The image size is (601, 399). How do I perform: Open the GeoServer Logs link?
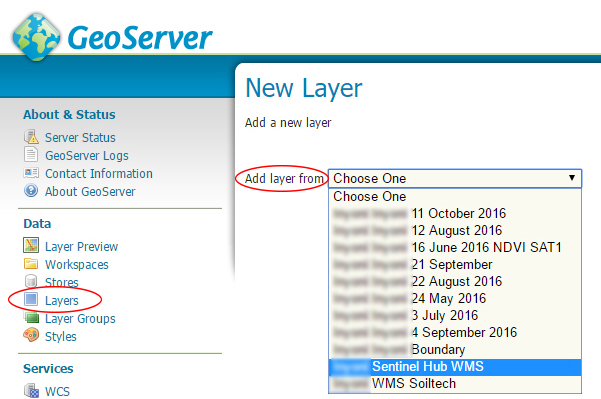[87, 156]
